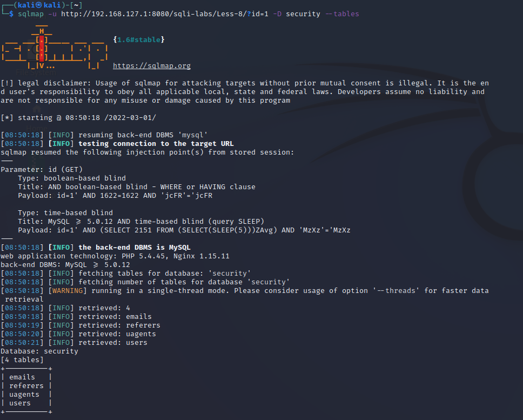523x420 pixels.
Task: Click the 'retrieved: users' log line
Action: pyautogui.click(x=74, y=342)
